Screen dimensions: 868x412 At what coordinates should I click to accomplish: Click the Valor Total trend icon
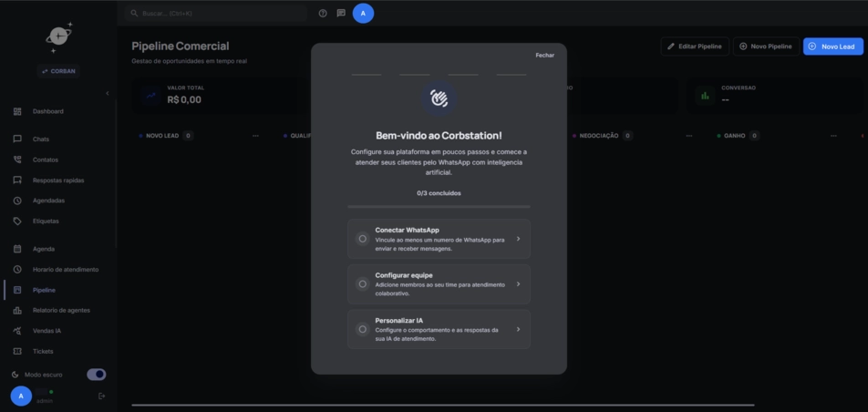tap(151, 95)
